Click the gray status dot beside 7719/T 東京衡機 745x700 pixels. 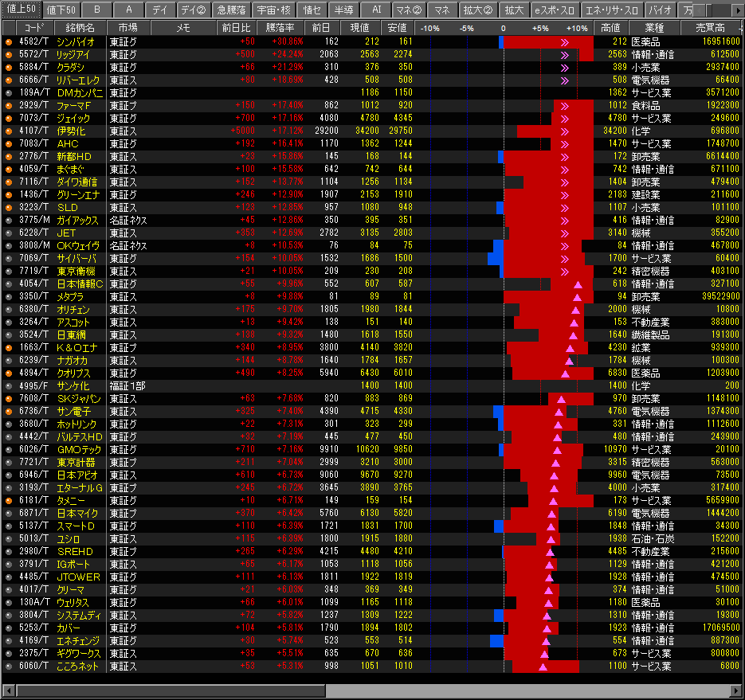click(x=9, y=272)
